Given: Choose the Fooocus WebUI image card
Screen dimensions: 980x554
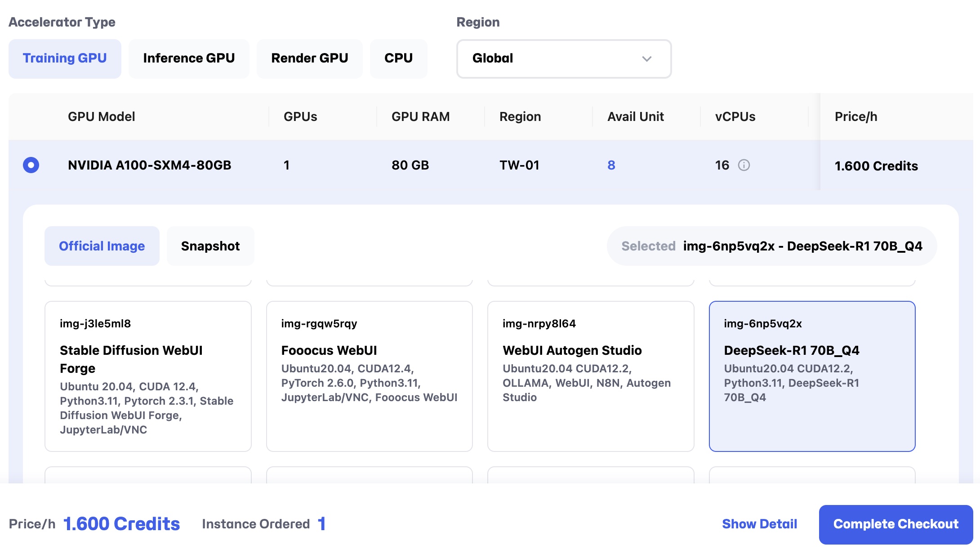Looking at the screenshot, I should 369,376.
